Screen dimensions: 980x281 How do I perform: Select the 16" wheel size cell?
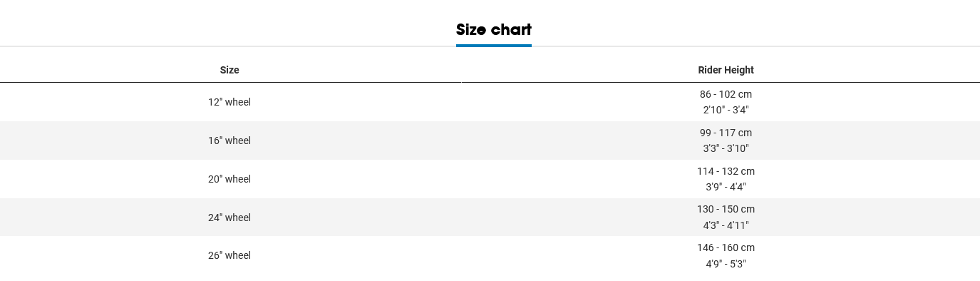pos(229,140)
